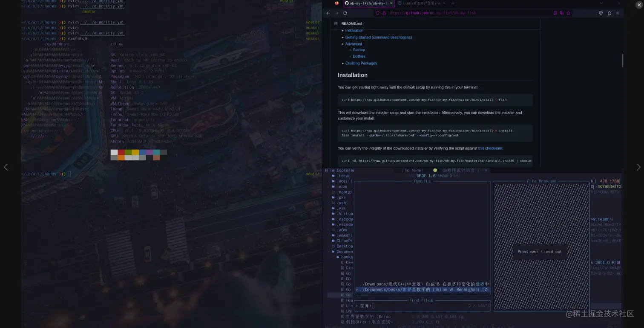Open README.md outline list icon
Screen dimensions: 644x328
pyautogui.click(x=336, y=24)
